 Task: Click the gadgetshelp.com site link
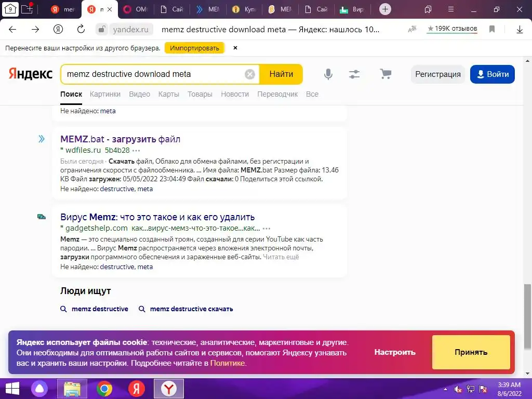tap(96, 229)
